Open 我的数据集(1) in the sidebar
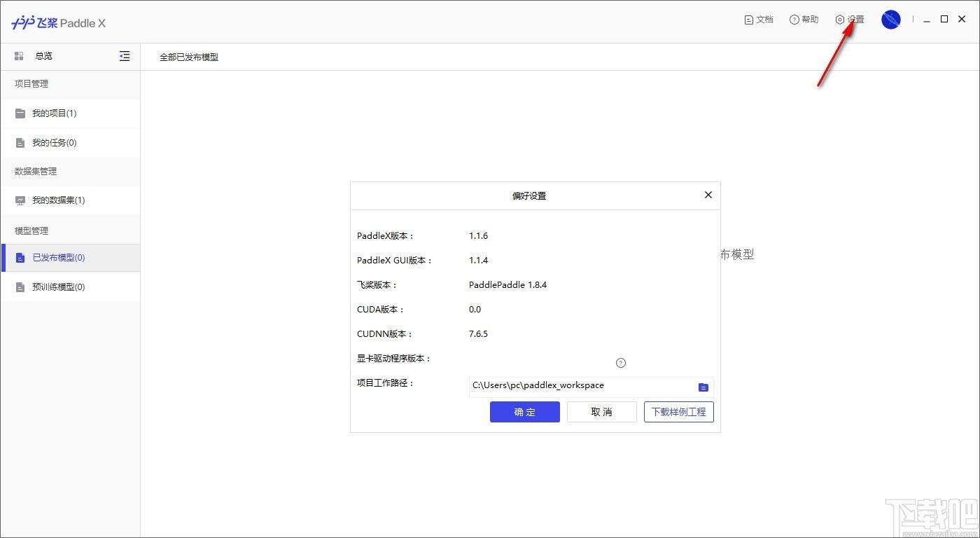 tap(70, 200)
